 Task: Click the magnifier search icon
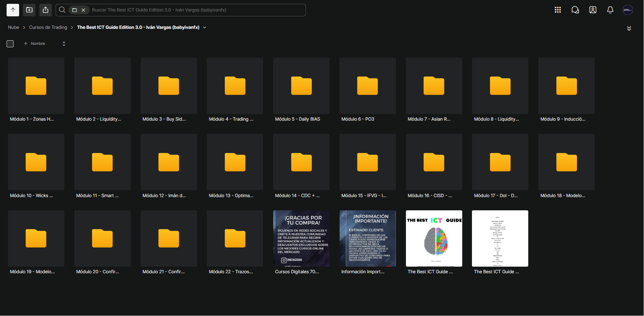(x=62, y=10)
